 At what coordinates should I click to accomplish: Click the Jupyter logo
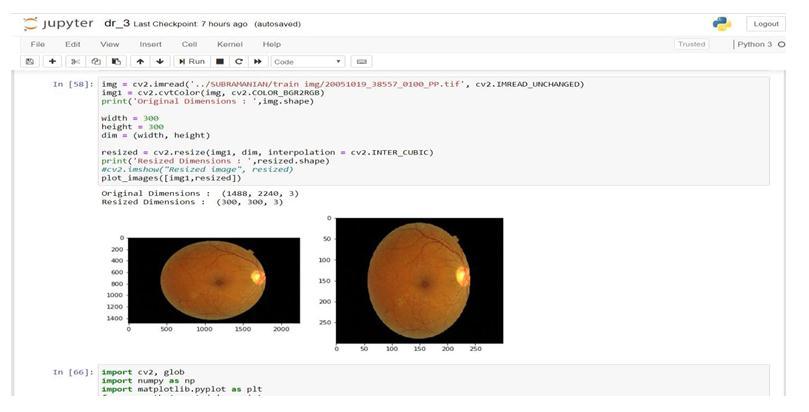point(58,24)
